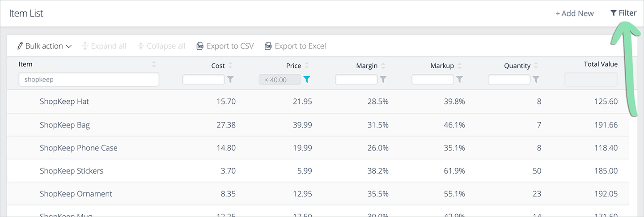Click the Item column header label

pyautogui.click(x=25, y=64)
